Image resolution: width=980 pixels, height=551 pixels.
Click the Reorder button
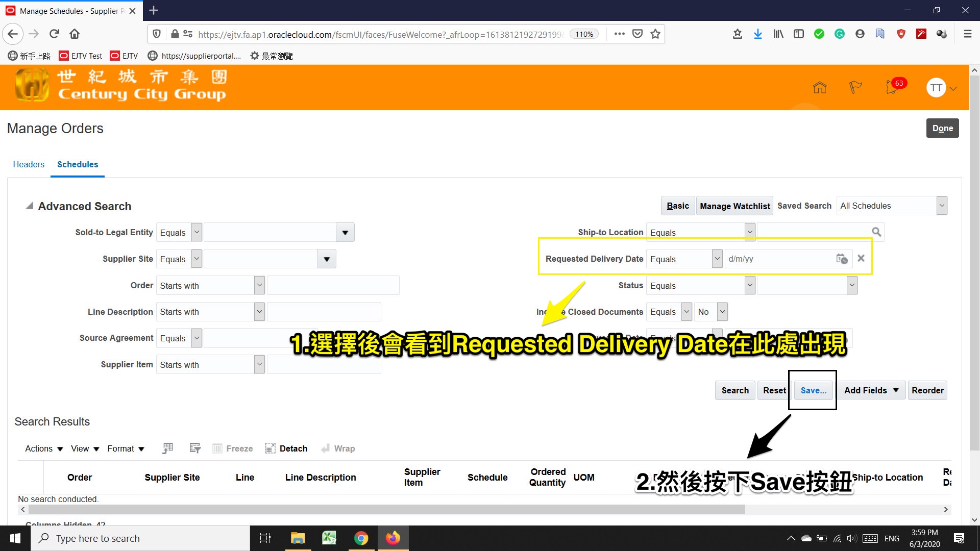tap(927, 390)
